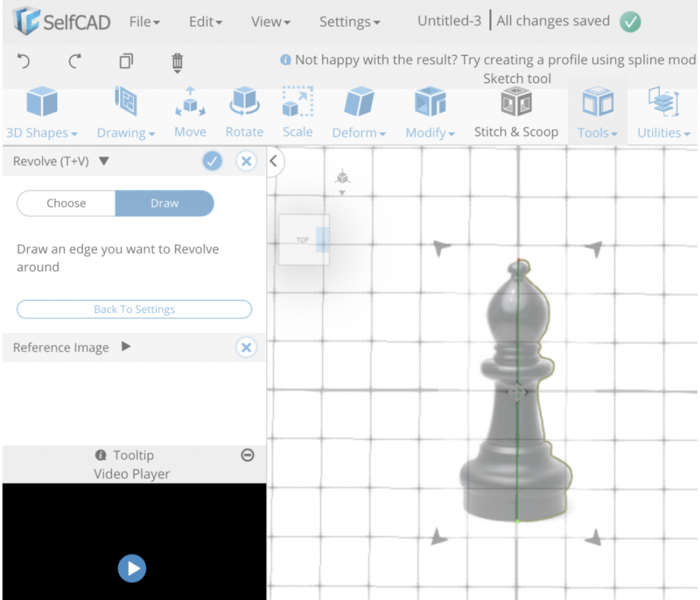700x600 pixels.
Task: Minimize the Tooltip Video Player
Action: (x=247, y=455)
